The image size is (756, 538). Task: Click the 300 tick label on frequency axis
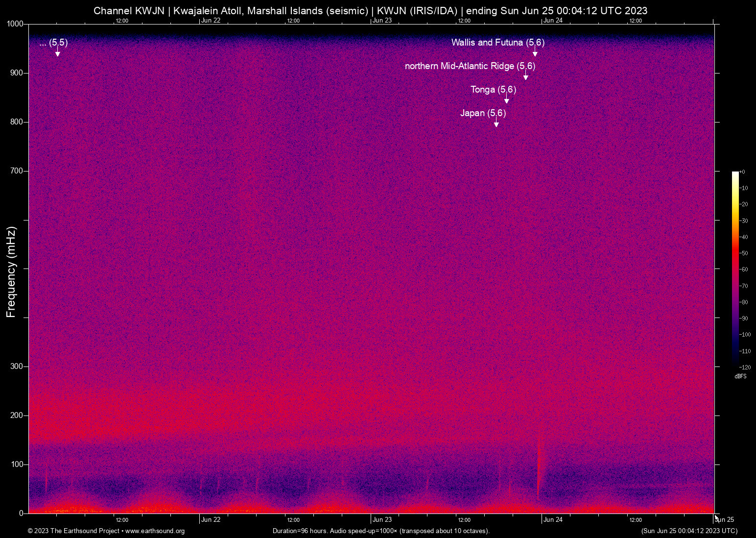point(17,367)
